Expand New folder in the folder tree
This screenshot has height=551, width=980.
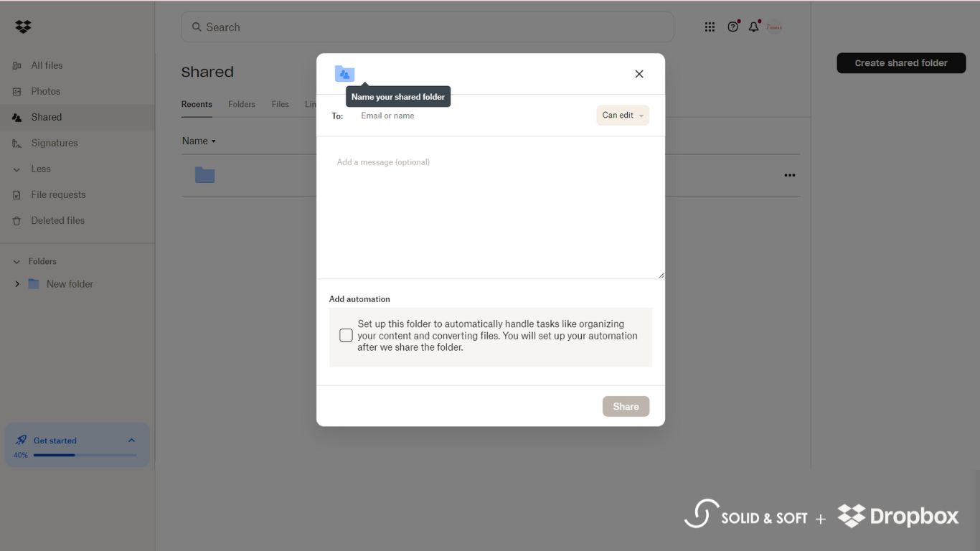click(17, 283)
